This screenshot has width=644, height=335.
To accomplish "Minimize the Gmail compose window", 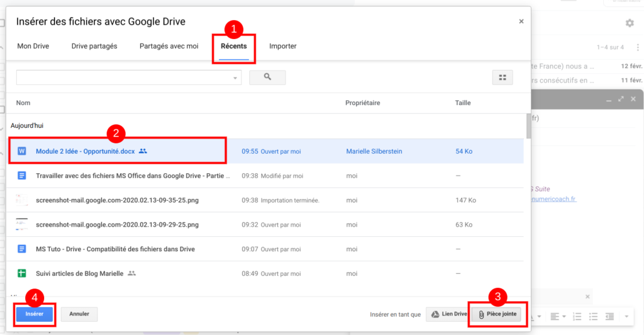I will (x=609, y=99).
